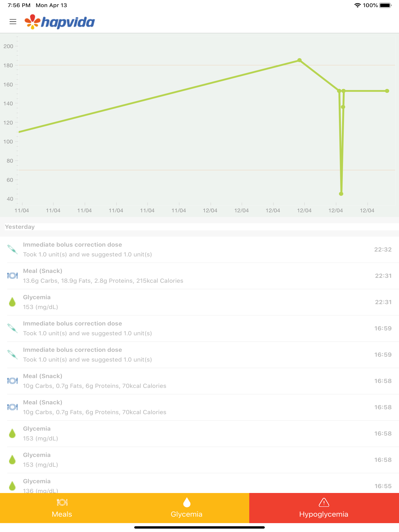
Task: Select the last chart data point at right
Action: point(387,91)
